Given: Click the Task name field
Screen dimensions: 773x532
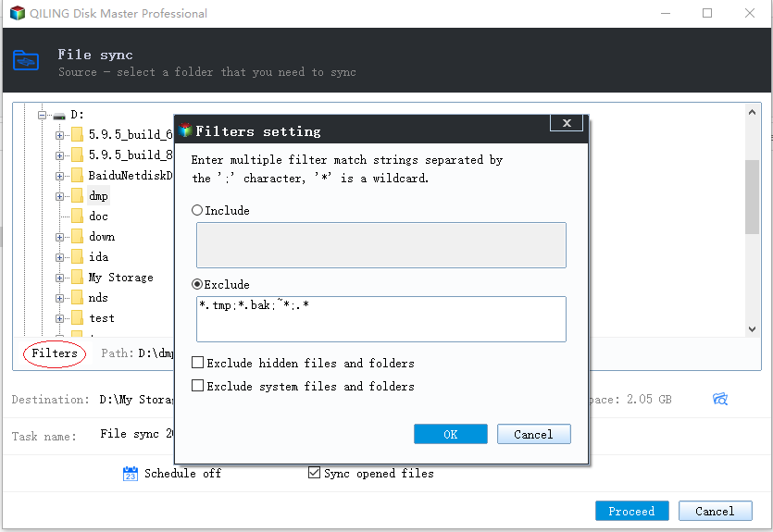Looking at the screenshot, I should (x=137, y=434).
